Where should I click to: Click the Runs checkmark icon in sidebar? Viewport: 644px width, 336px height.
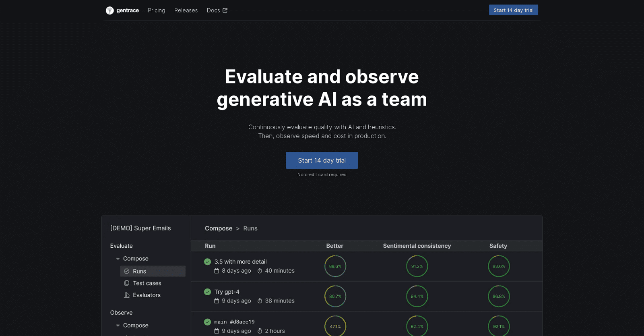[x=127, y=271]
